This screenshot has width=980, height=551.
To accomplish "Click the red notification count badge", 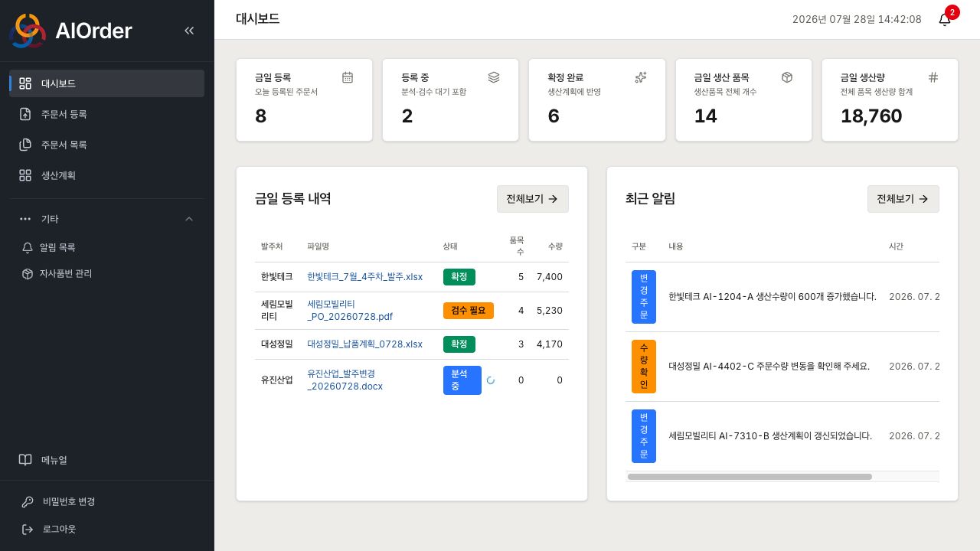I will tap(952, 12).
